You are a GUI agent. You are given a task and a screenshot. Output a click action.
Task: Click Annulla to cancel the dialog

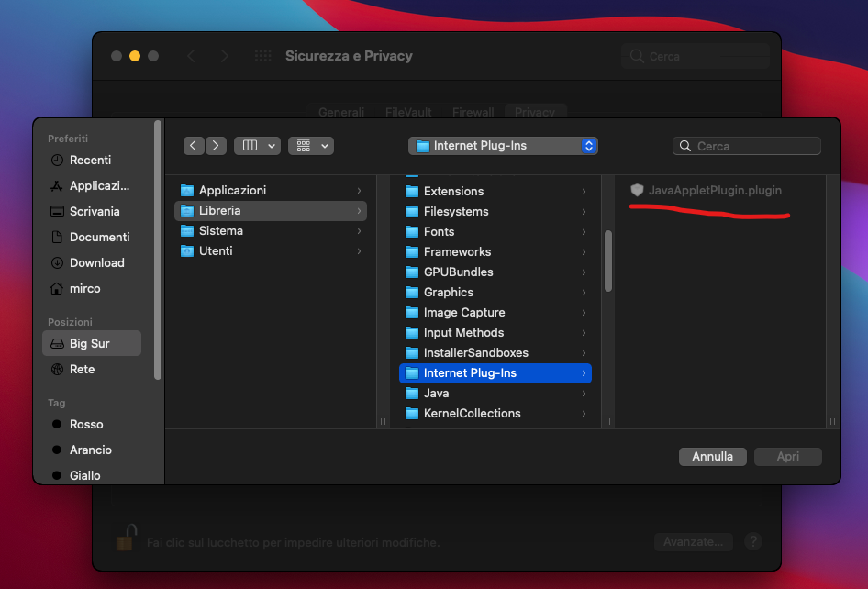pyautogui.click(x=712, y=457)
